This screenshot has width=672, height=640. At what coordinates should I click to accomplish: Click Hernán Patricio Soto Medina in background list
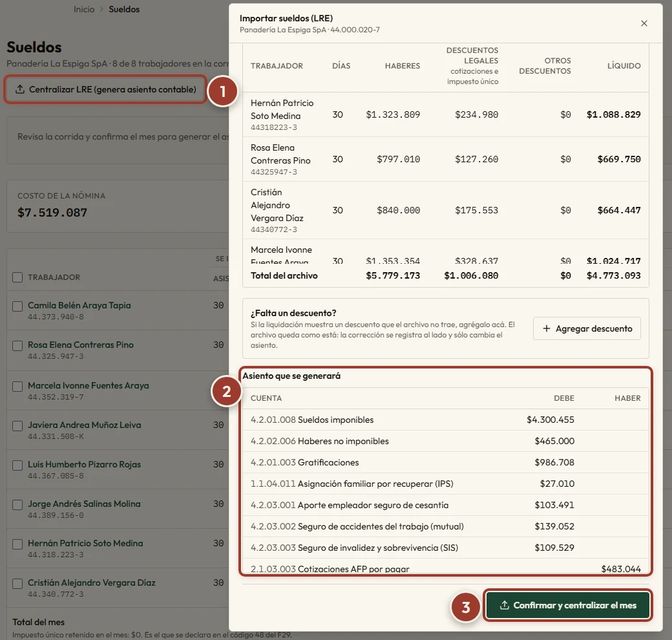click(x=85, y=543)
